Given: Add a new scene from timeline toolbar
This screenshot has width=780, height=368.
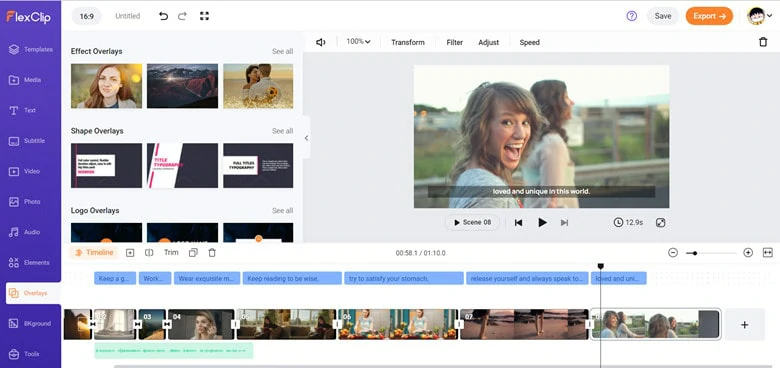Looking at the screenshot, I should click(x=130, y=253).
